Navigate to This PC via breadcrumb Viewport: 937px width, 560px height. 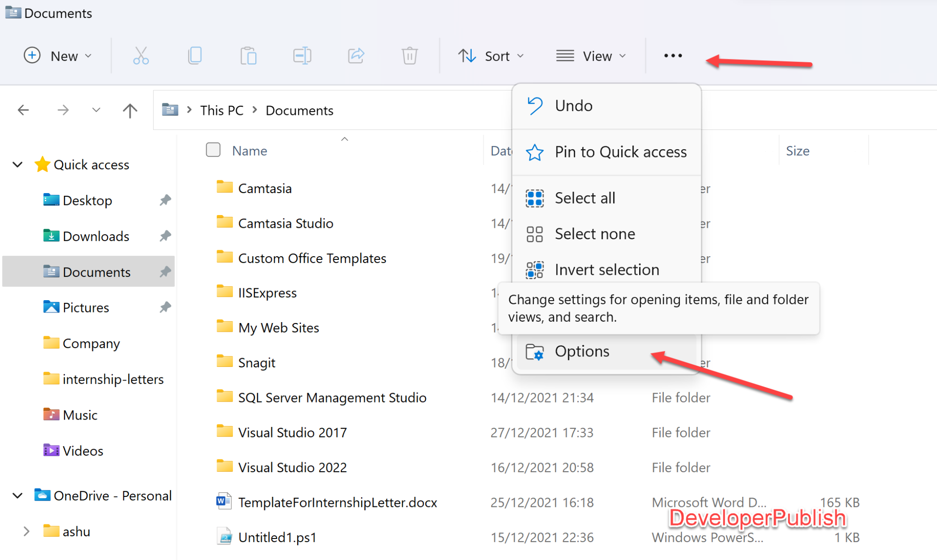point(221,110)
